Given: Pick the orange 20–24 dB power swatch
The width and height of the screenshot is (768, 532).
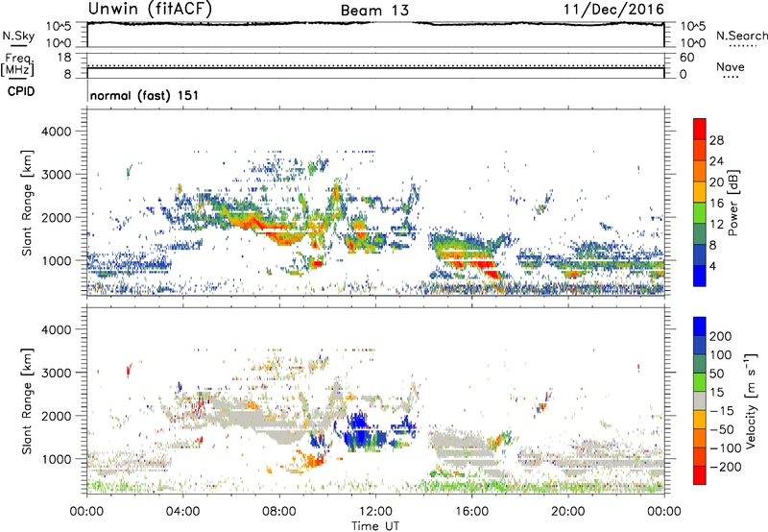Looking at the screenshot, I should pyautogui.click(x=700, y=171).
